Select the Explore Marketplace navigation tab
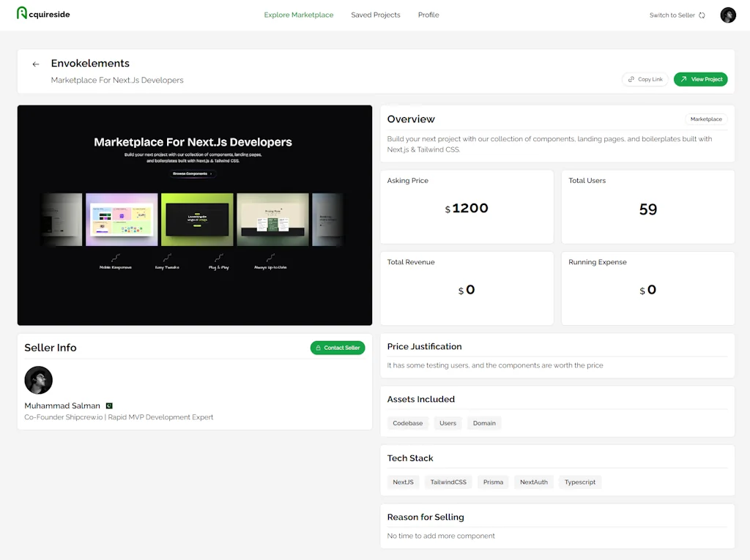This screenshot has height=560, width=750. (x=299, y=15)
